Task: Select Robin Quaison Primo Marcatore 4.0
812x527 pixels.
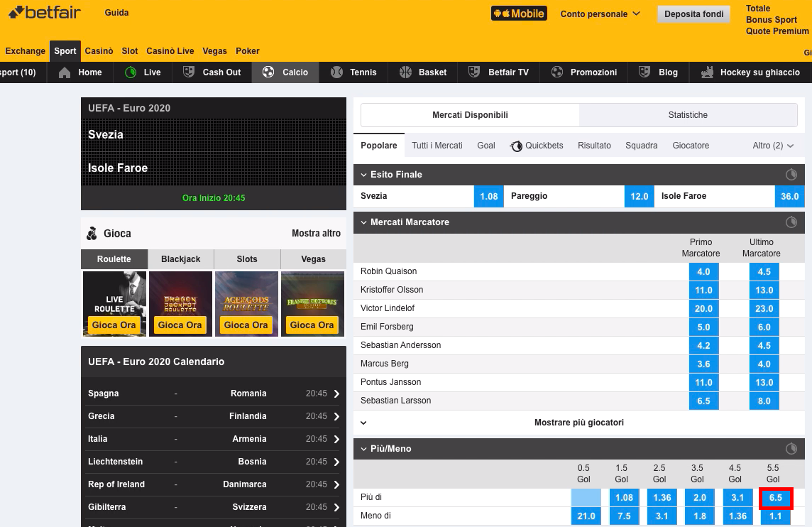Action: [x=704, y=271]
